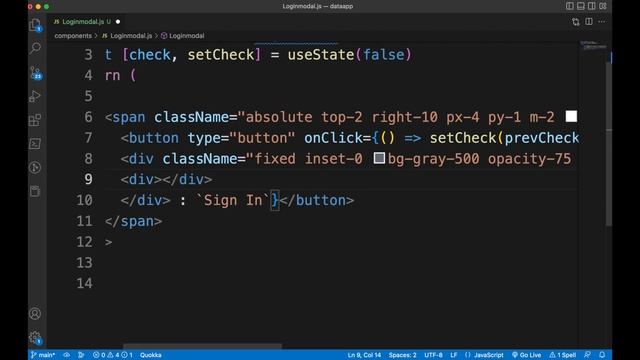Viewport: 640px width, 360px height.
Task: Click the Loginmodal.js breadcrumb
Action: (127, 36)
